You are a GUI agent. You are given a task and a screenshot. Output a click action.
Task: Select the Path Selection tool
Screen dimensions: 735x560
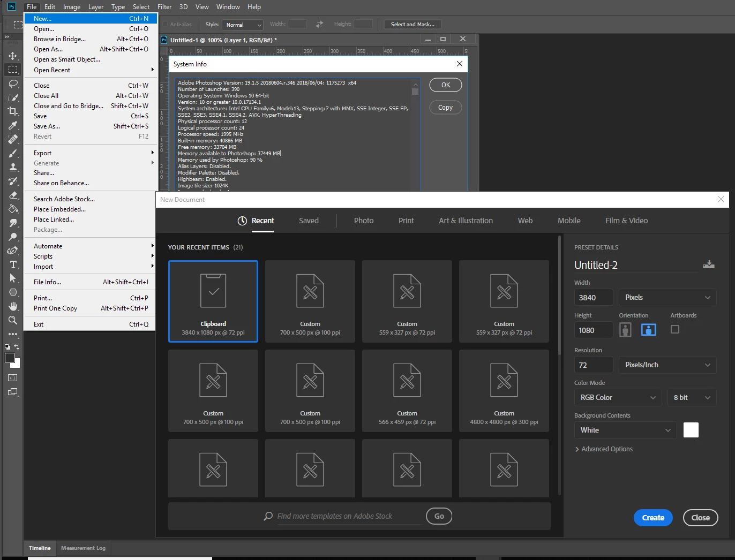[x=13, y=278]
